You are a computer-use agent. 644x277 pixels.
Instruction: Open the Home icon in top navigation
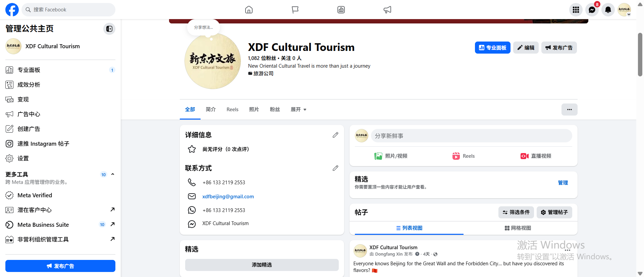tap(249, 10)
